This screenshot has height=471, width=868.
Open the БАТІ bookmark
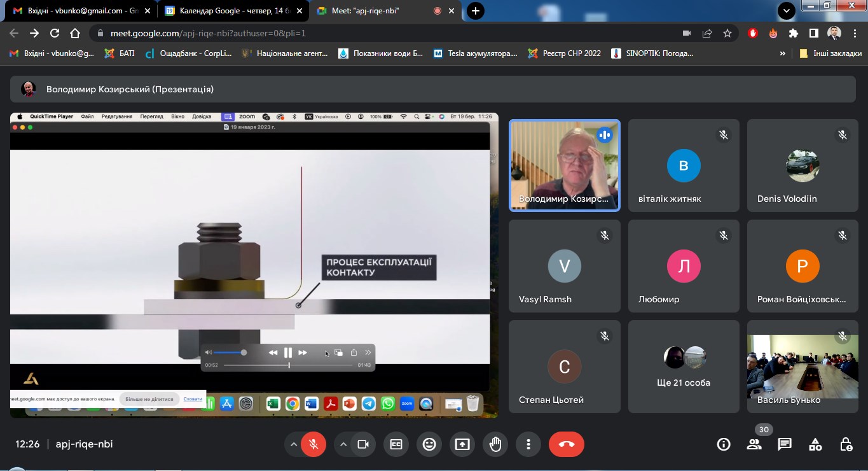point(119,53)
